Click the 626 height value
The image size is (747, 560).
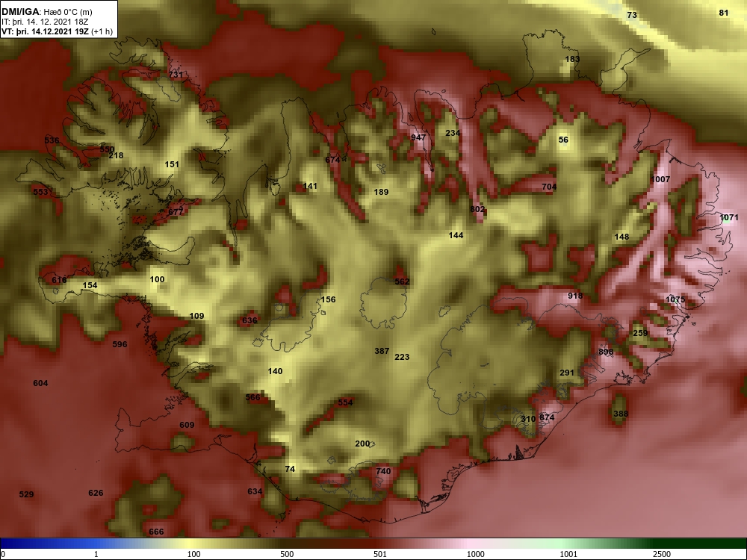tap(96, 493)
